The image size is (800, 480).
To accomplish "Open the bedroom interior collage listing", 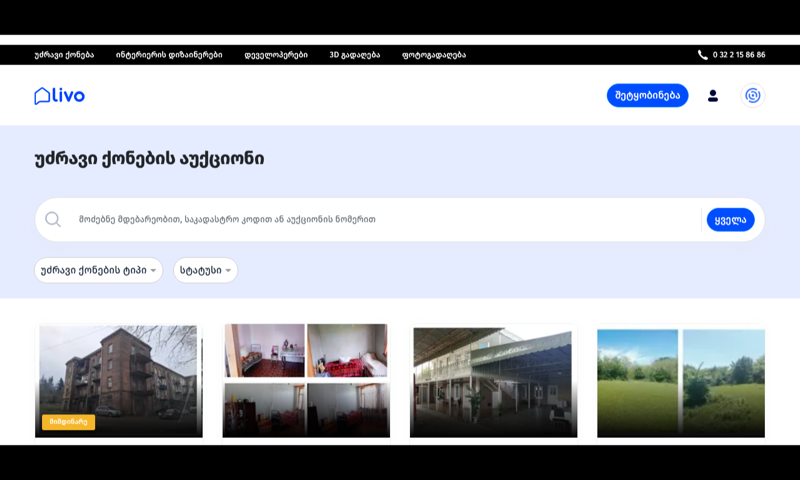I will point(306,381).
